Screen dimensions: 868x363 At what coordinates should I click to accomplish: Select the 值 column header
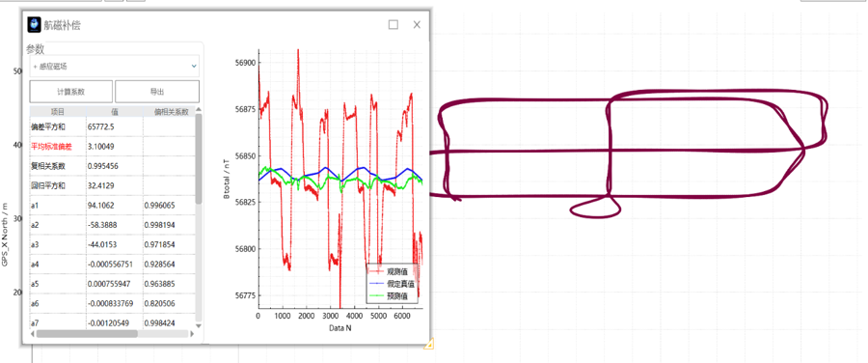coord(115,112)
